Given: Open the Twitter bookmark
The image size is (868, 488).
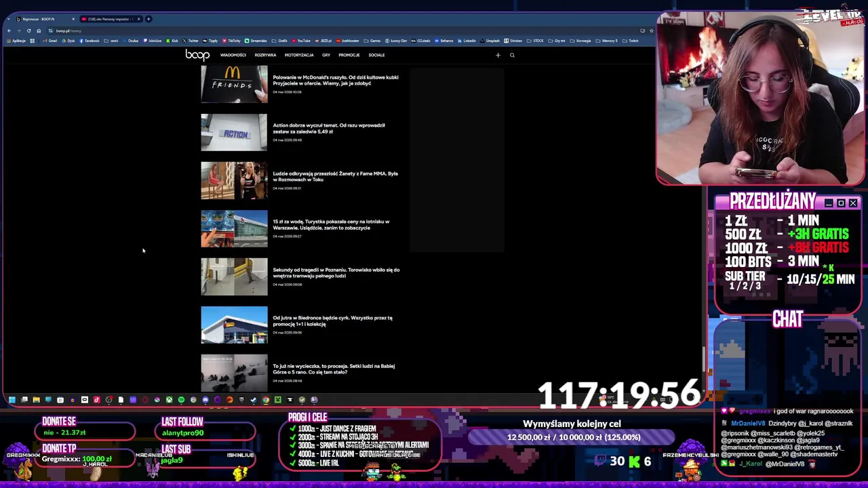Looking at the screenshot, I should point(190,41).
